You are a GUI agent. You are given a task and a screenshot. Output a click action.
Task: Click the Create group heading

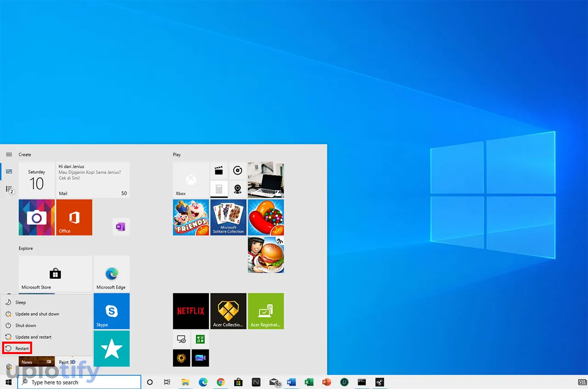point(25,154)
